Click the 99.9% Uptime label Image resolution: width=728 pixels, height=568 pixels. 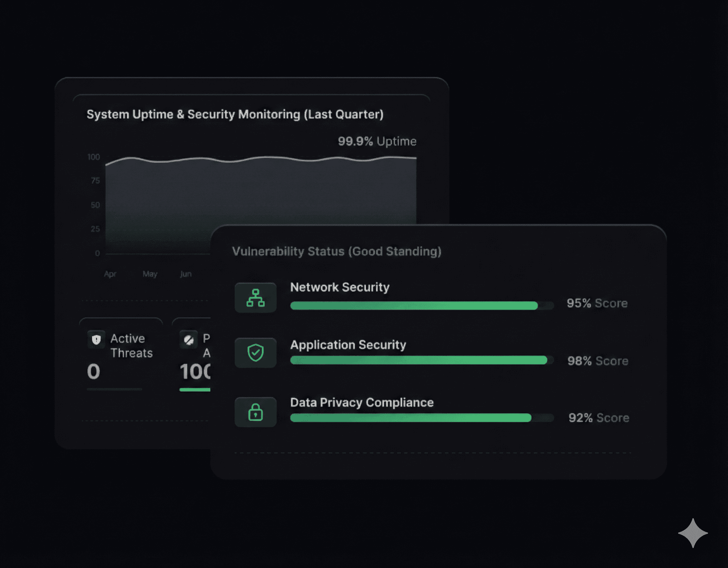click(x=377, y=141)
